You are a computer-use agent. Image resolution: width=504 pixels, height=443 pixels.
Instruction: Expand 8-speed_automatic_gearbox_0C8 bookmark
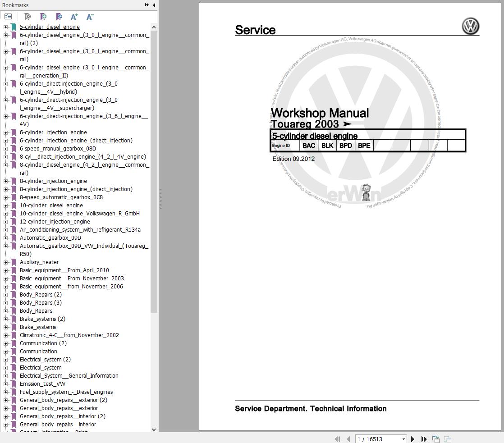tap(5, 197)
